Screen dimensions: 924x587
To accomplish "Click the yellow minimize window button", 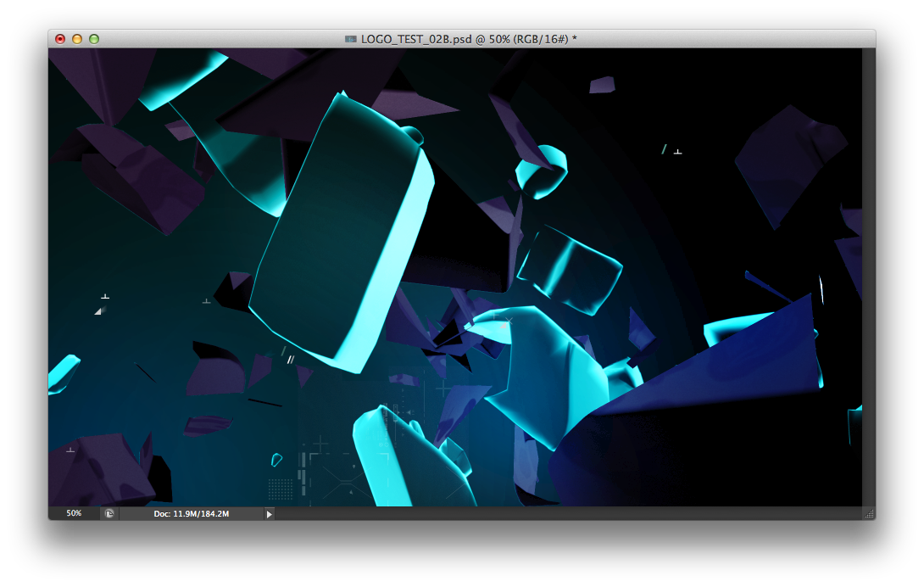I will [77, 39].
